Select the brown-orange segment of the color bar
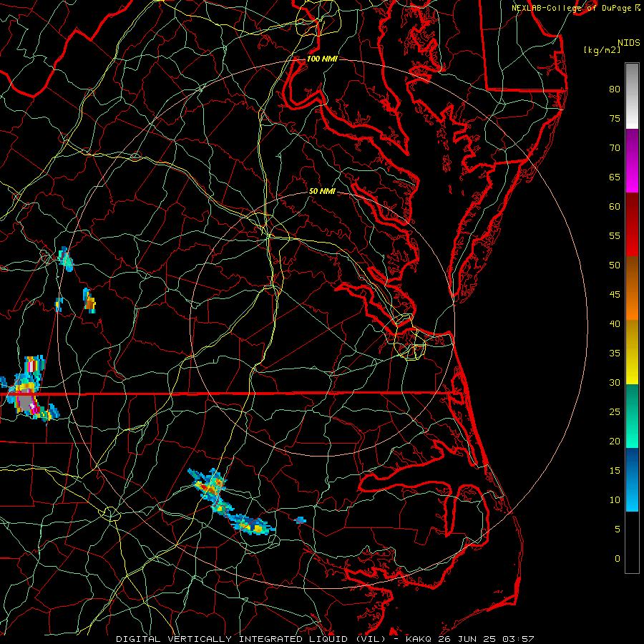Screen dimensions: 644x644 632,288
